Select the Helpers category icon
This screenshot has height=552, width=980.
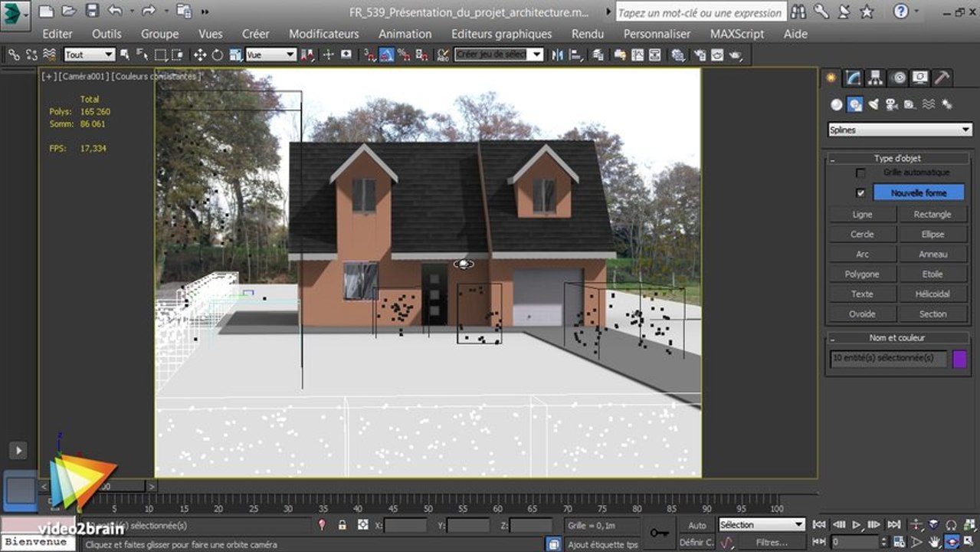[910, 104]
